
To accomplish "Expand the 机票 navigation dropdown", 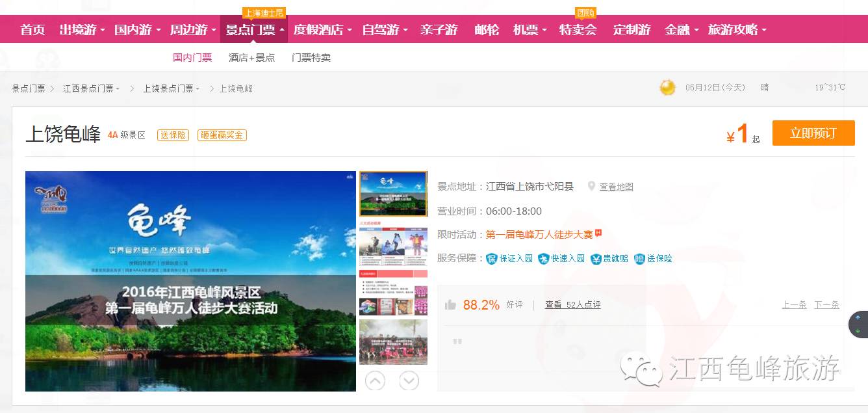I will [x=530, y=30].
